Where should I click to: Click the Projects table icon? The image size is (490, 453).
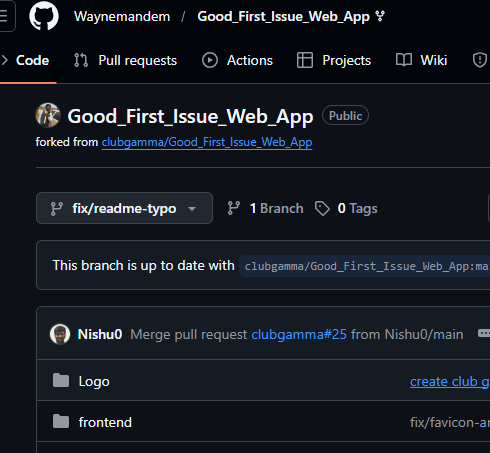[x=305, y=60]
